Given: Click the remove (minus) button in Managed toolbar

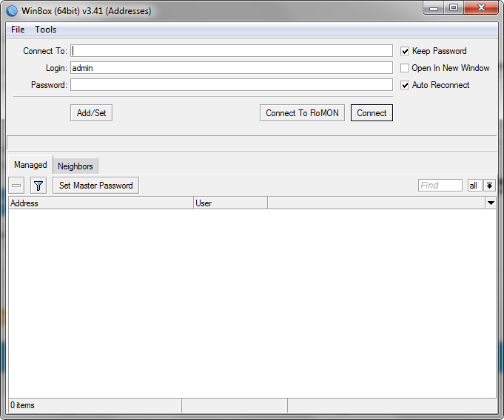Looking at the screenshot, I should tap(16, 186).
